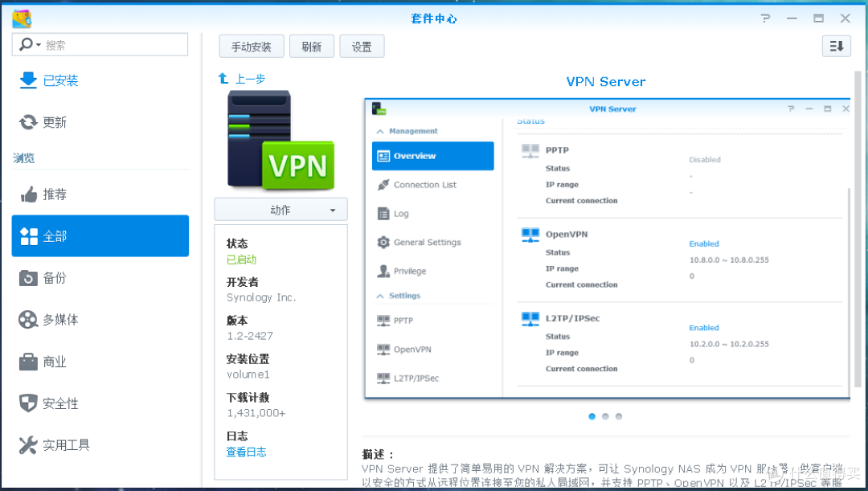868x491 pixels.
Task: Click the 实用工具 wrench tools icon
Action: click(x=28, y=445)
